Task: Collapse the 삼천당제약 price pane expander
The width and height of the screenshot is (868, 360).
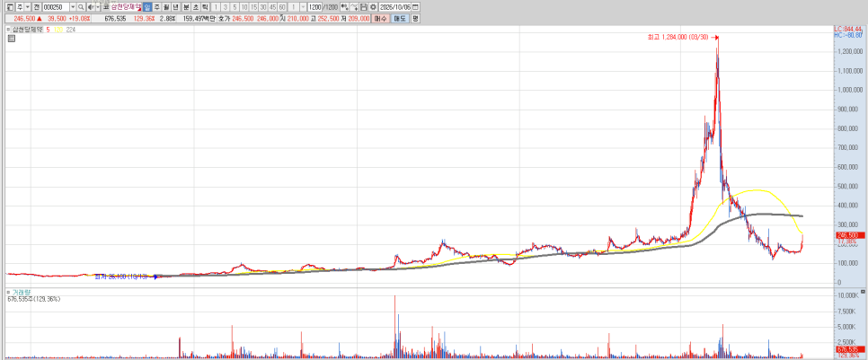Action: (9, 30)
